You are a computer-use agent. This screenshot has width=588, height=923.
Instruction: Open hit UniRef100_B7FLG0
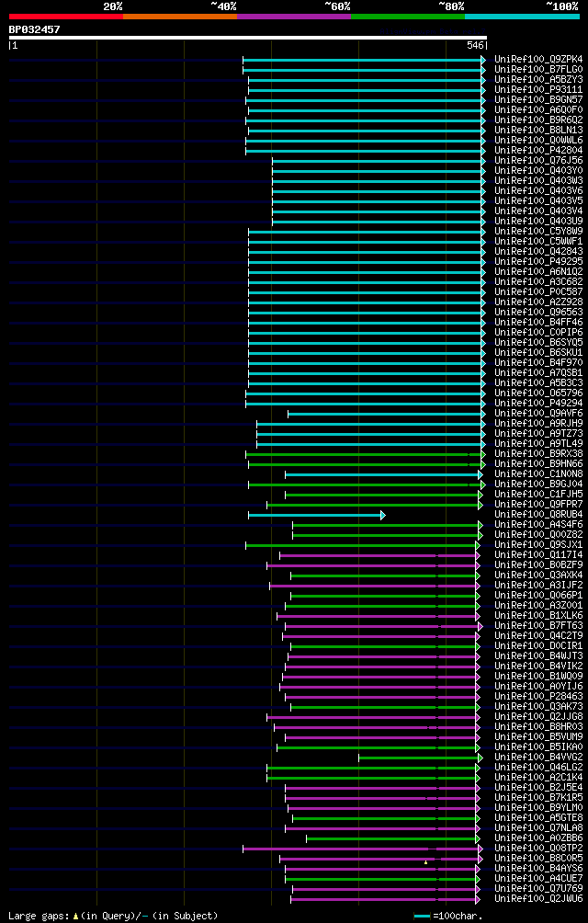538,70
